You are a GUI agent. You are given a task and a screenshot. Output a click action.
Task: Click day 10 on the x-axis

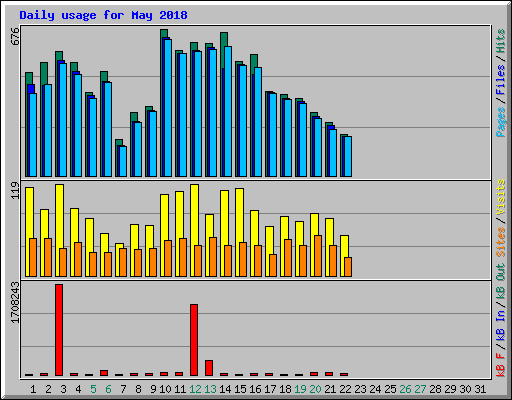(165, 389)
